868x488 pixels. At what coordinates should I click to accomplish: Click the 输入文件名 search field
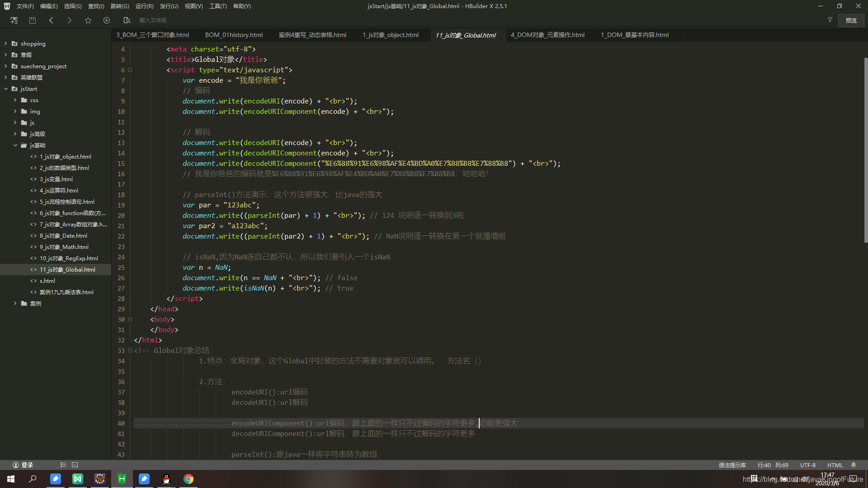point(153,20)
